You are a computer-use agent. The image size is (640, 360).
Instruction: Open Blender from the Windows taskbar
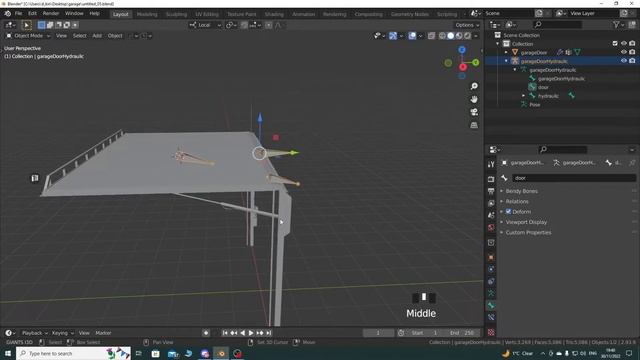click(221, 353)
